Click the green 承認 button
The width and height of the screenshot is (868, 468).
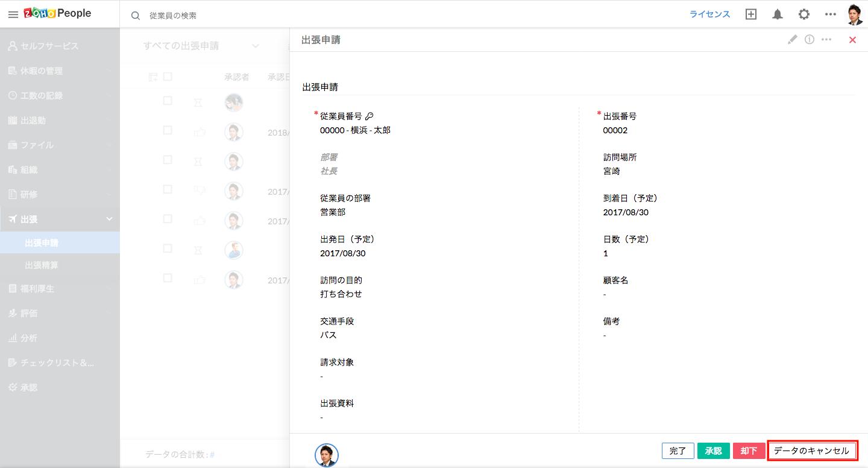(714, 451)
